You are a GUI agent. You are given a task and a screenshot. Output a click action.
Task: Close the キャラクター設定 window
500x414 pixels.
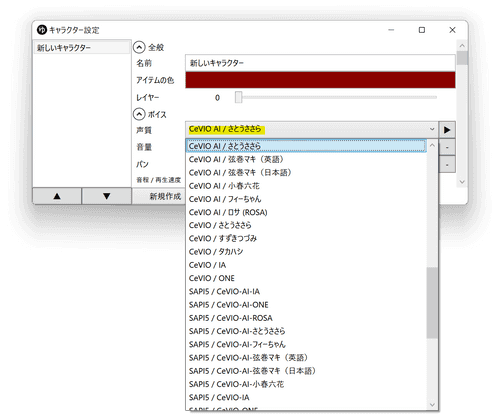point(452,30)
